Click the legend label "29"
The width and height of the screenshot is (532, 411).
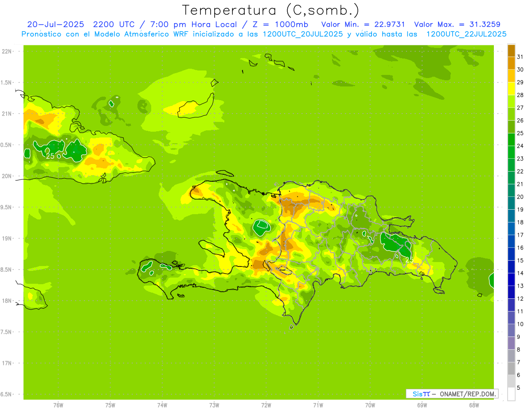click(x=520, y=82)
